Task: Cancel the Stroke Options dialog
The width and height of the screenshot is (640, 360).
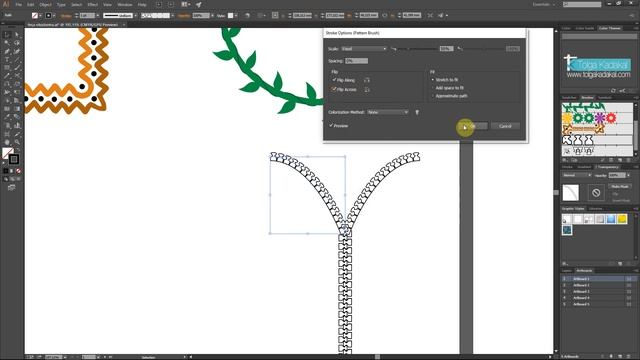Action: [505, 126]
